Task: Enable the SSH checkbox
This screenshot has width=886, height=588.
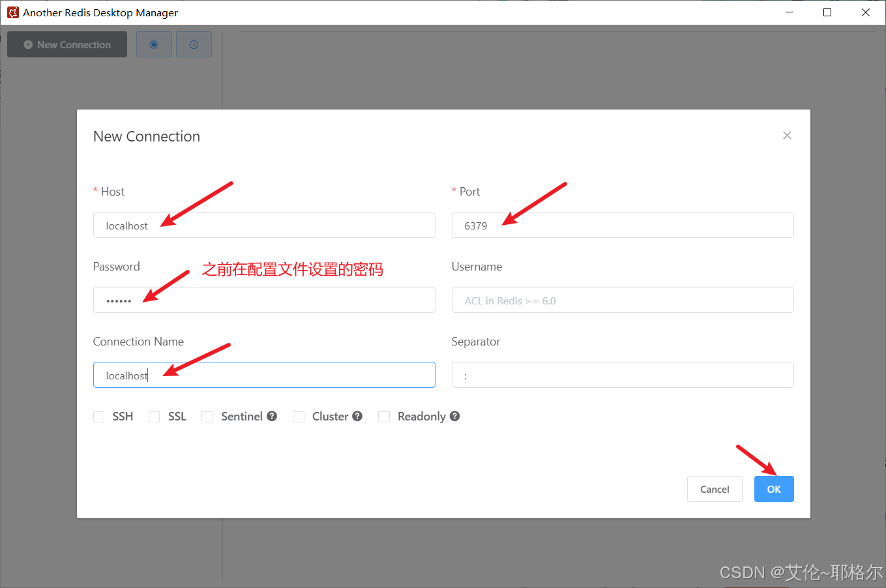Action: click(x=99, y=417)
